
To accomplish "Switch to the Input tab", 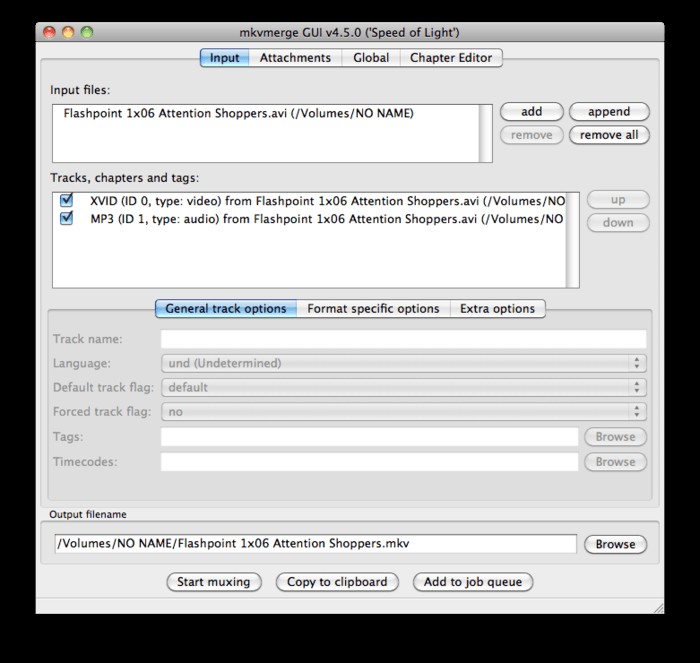I will point(224,58).
